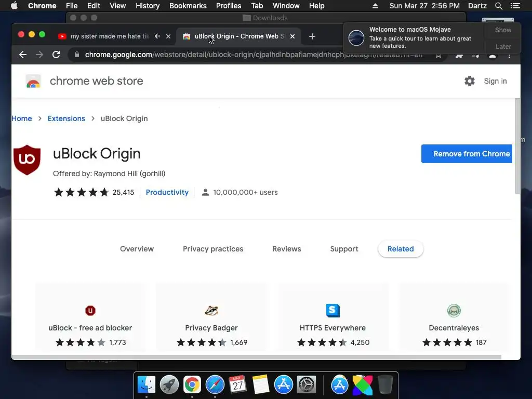Screen dimensions: 532x399
Task: Open System Preferences from the dock
Action: click(x=307, y=385)
